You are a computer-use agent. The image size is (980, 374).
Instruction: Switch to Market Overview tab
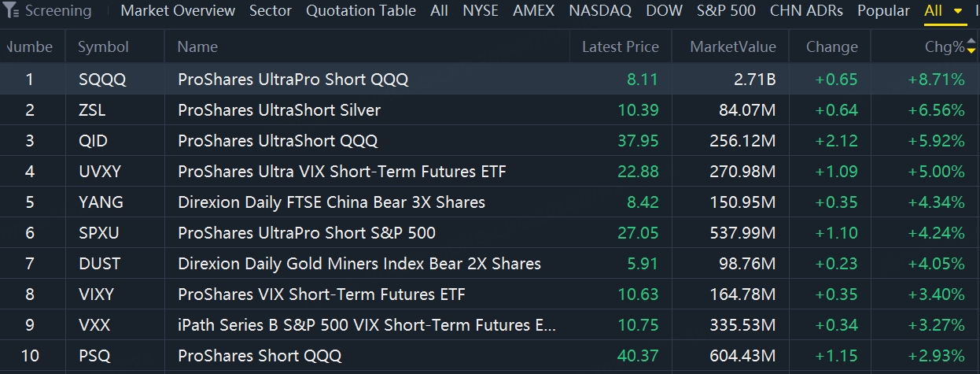pos(178,11)
